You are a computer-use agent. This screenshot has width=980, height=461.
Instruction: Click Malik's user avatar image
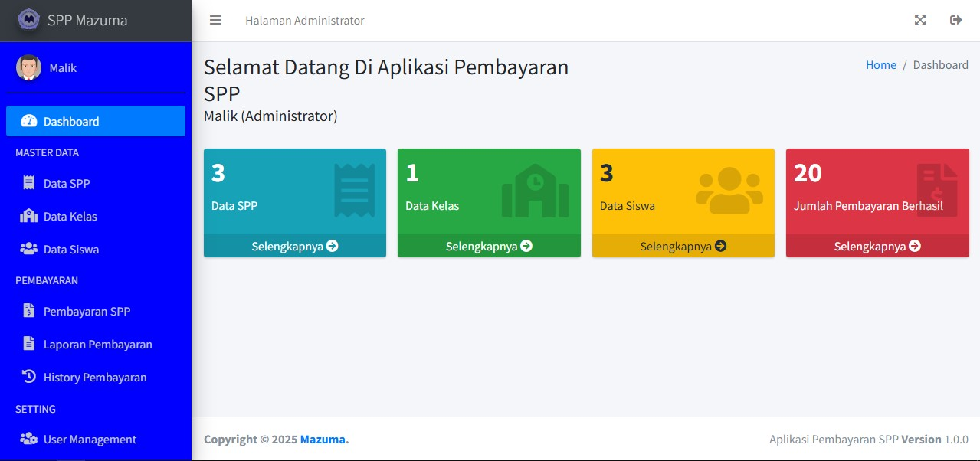click(29, 67)
